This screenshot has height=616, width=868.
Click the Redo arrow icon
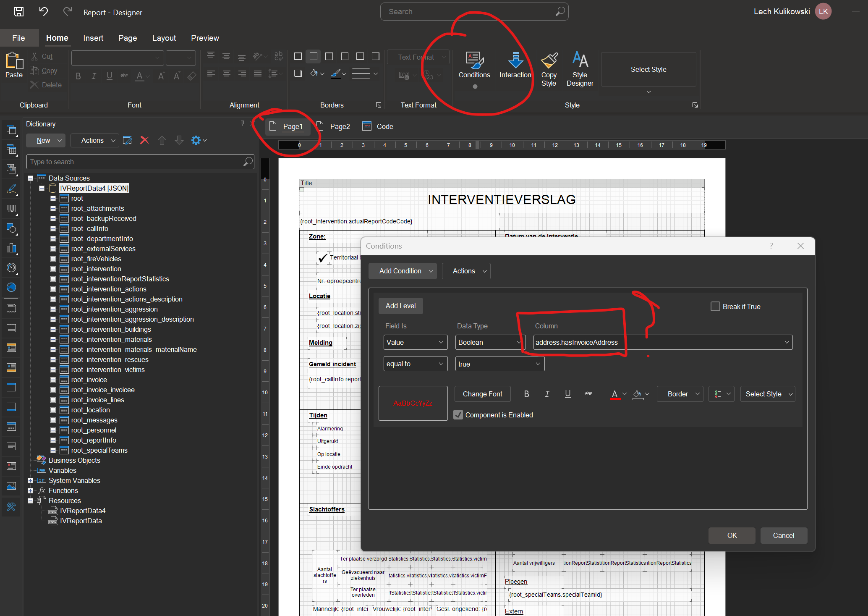[x=68, y=11]
